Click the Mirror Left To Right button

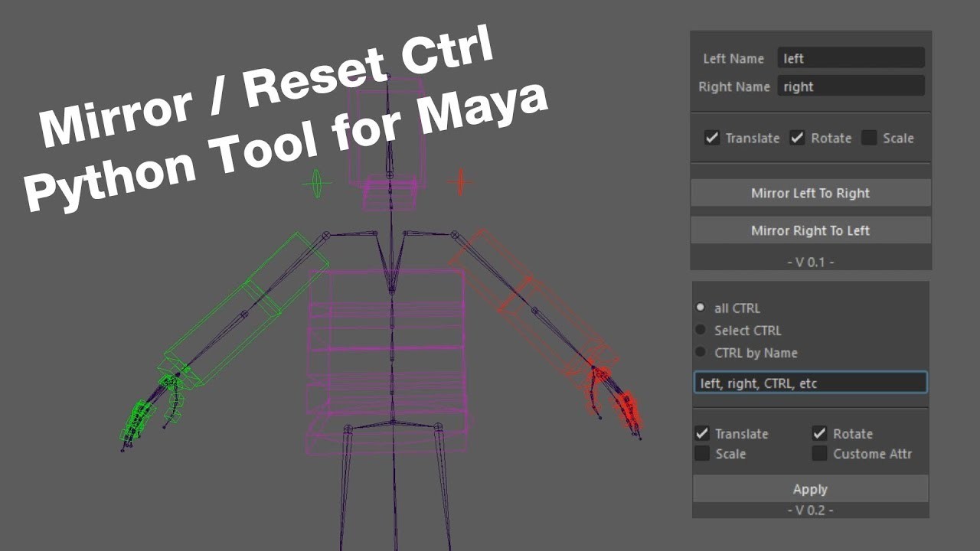811,193
